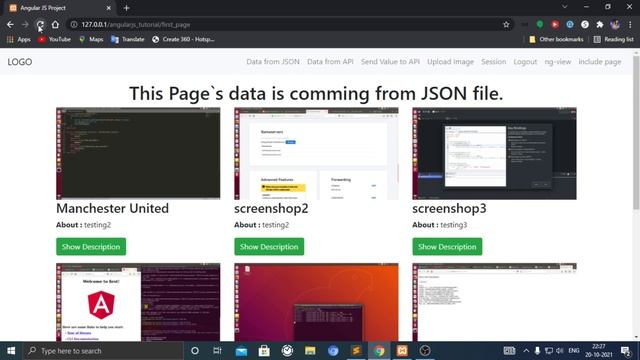Click the taskbar search box
The width and height of the screenshot is (640, 360).
103,351
